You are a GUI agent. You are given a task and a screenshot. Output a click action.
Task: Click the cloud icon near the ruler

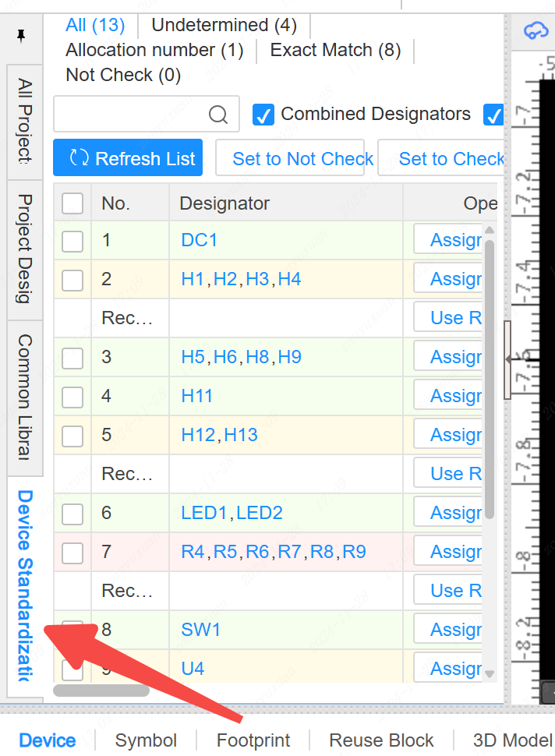click(536, 30)
